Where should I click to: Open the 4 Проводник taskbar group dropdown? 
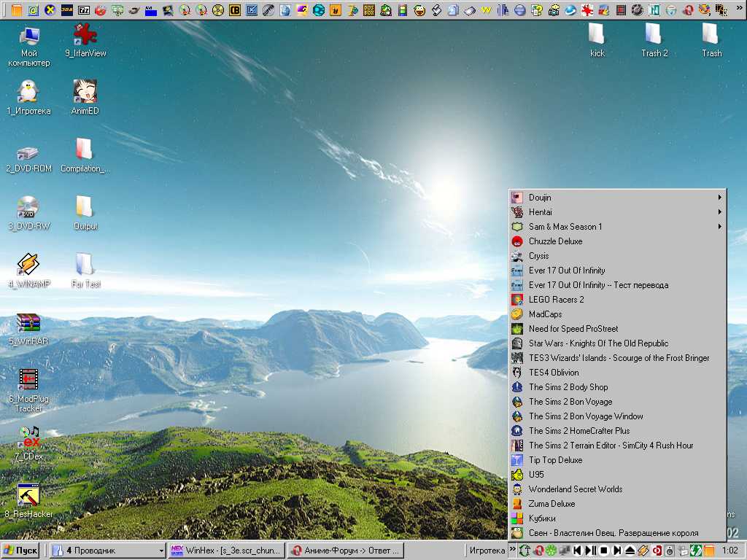coord(161,551)
